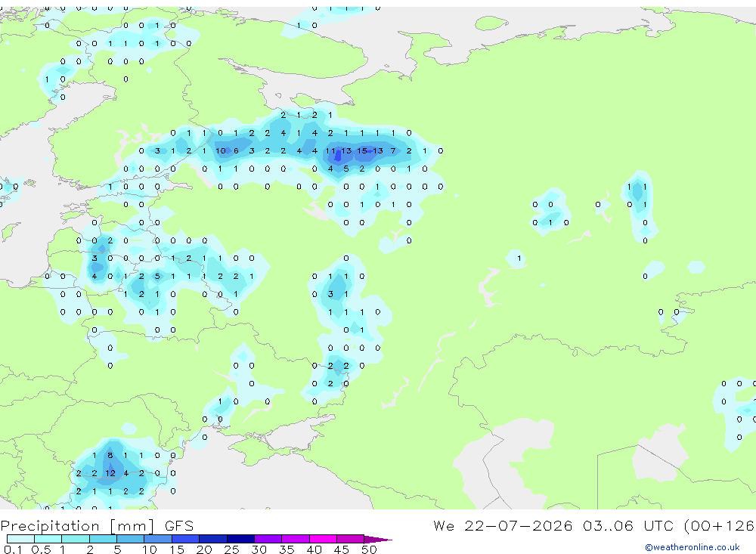This screenshot has height=554, width=756.
Task: Open the weatheronline.co.uk copyright link
Action: [692, 547]
